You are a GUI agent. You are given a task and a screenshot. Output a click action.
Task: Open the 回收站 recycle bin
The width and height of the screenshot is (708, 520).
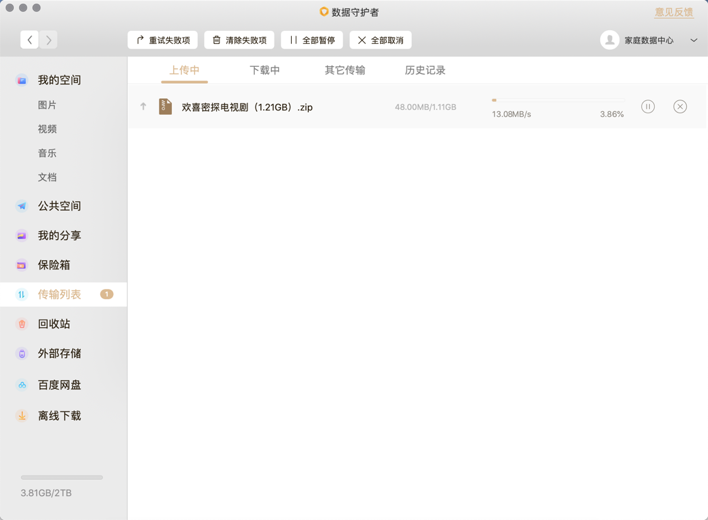(x=54, y=324)
